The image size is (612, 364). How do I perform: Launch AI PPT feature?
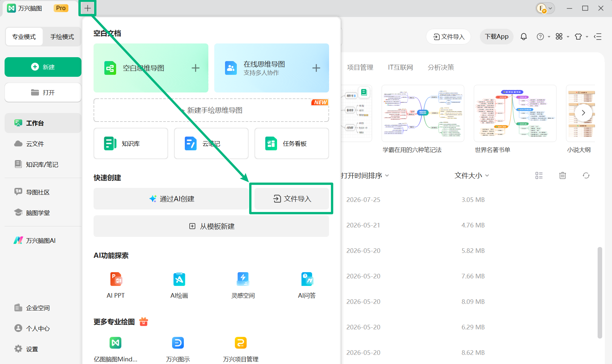pos(116,285)
